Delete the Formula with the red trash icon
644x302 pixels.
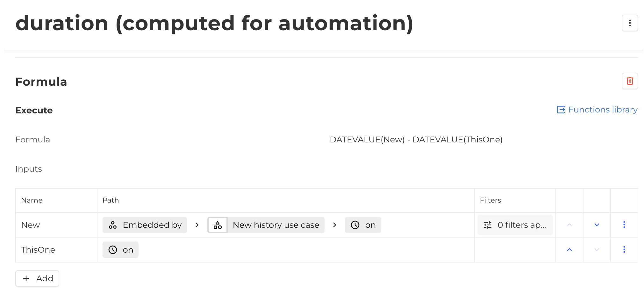pyautogui.click(x=630, y=81)
